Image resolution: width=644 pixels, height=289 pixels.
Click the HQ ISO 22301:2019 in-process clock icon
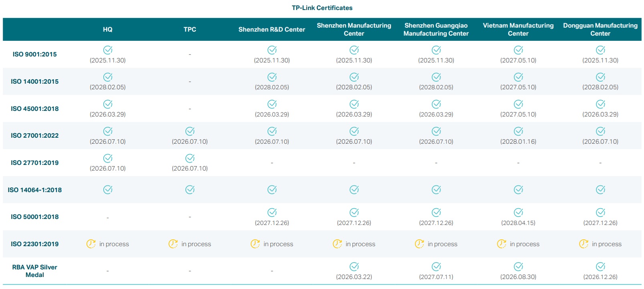tap(91, 244)
